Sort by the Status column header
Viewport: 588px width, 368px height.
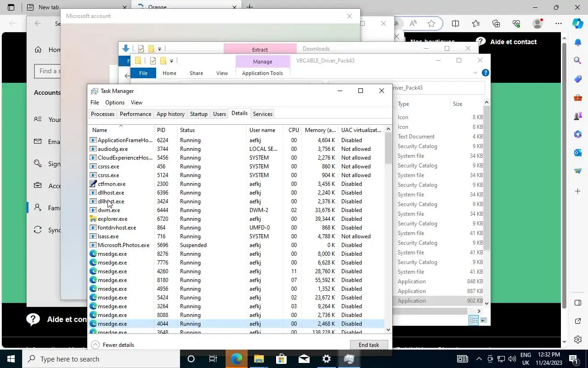(212, 130)
